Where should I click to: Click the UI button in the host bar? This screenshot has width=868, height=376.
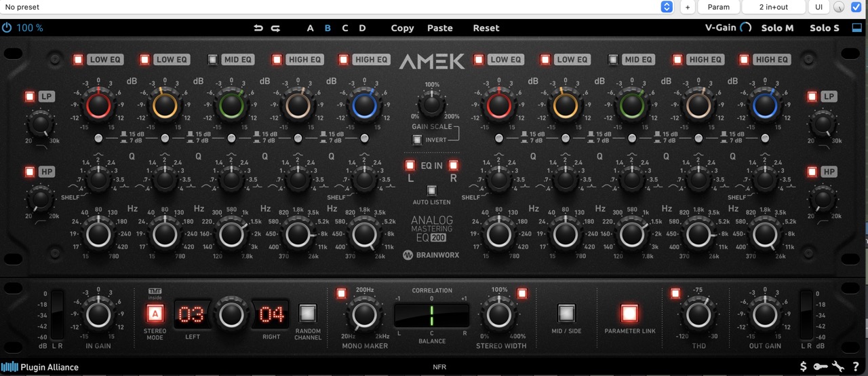click(x=818, y=7)
